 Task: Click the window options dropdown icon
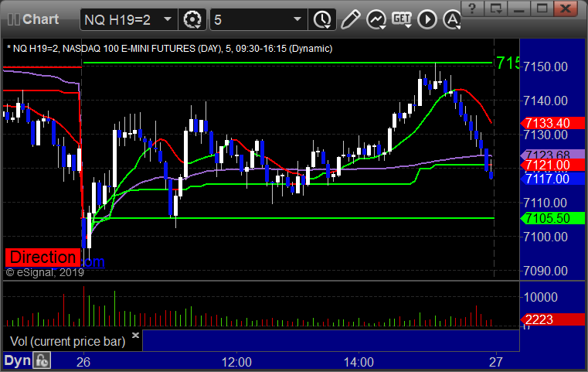(495, 8)
